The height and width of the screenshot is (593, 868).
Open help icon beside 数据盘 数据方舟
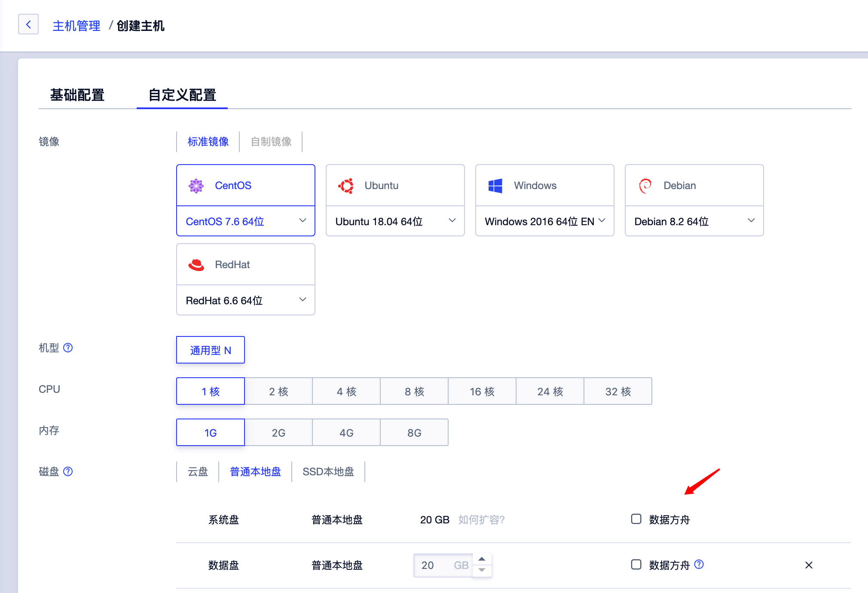coord(699,564)
